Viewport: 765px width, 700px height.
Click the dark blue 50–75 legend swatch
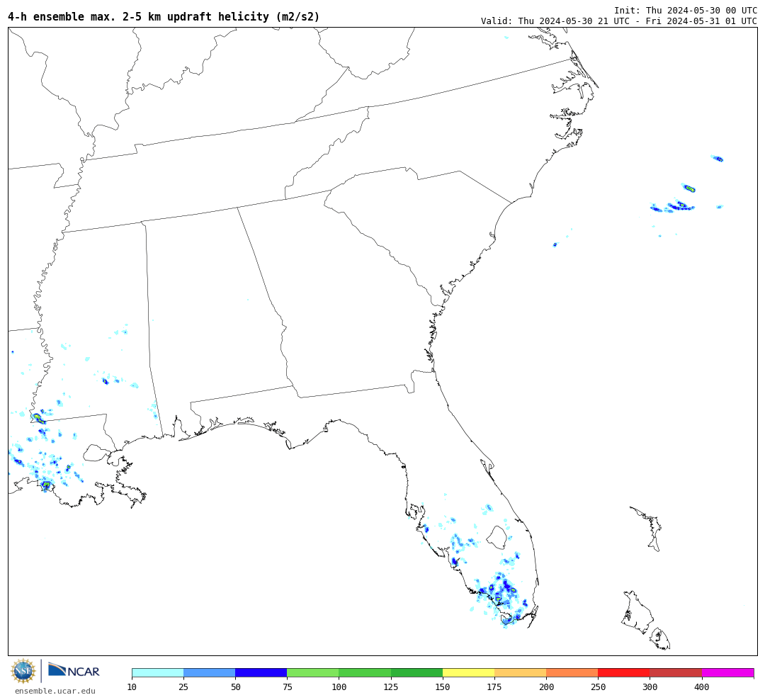(261, 672)
